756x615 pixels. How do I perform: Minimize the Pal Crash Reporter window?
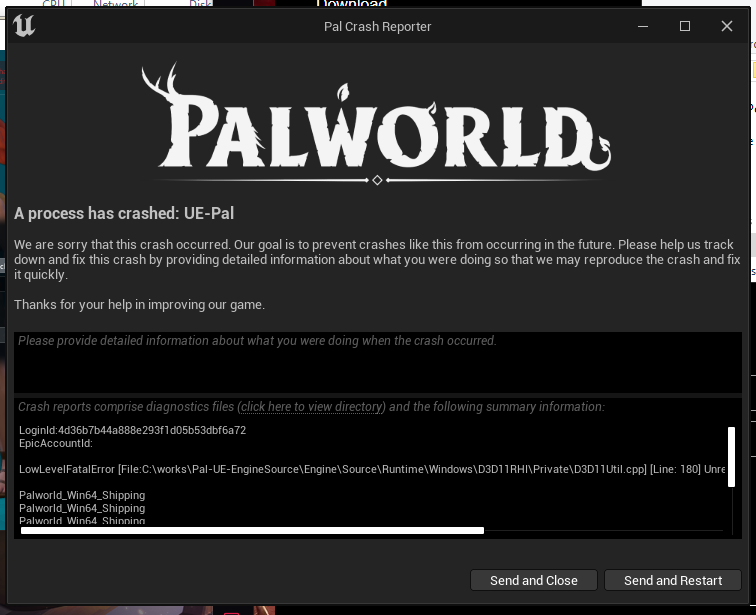point(643,26)
